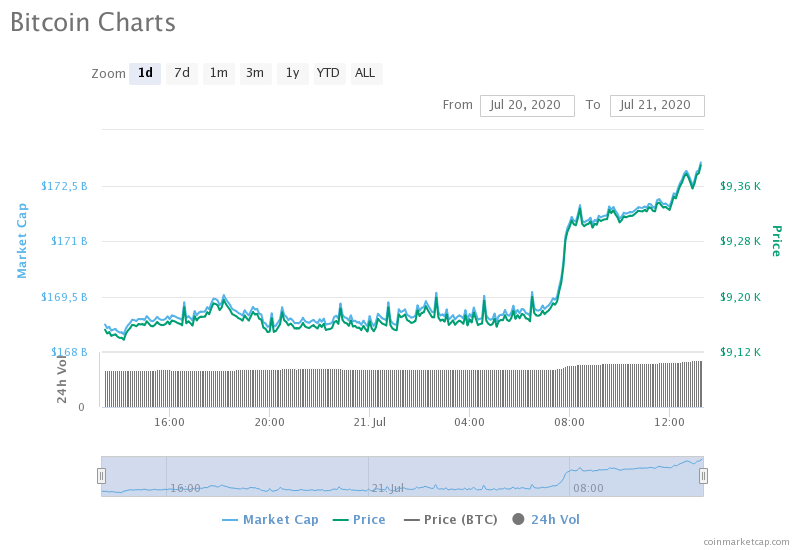Click the vertical Price axis title

(776, 241)
